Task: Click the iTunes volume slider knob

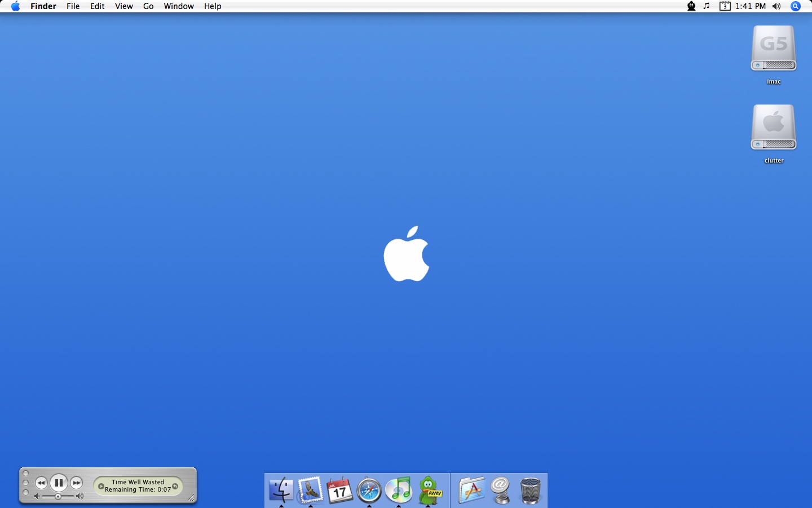Action: pyautogui.click(x=58, y=497)
